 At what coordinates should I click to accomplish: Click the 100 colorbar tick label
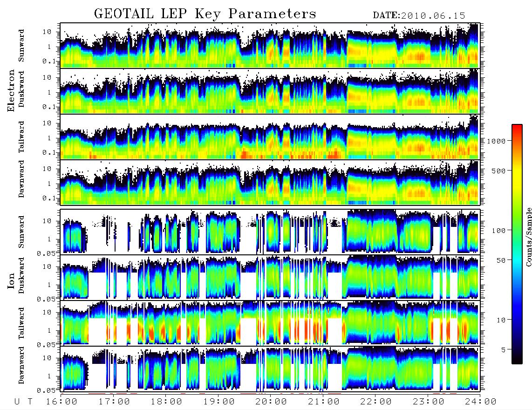(x=498, y=231)
